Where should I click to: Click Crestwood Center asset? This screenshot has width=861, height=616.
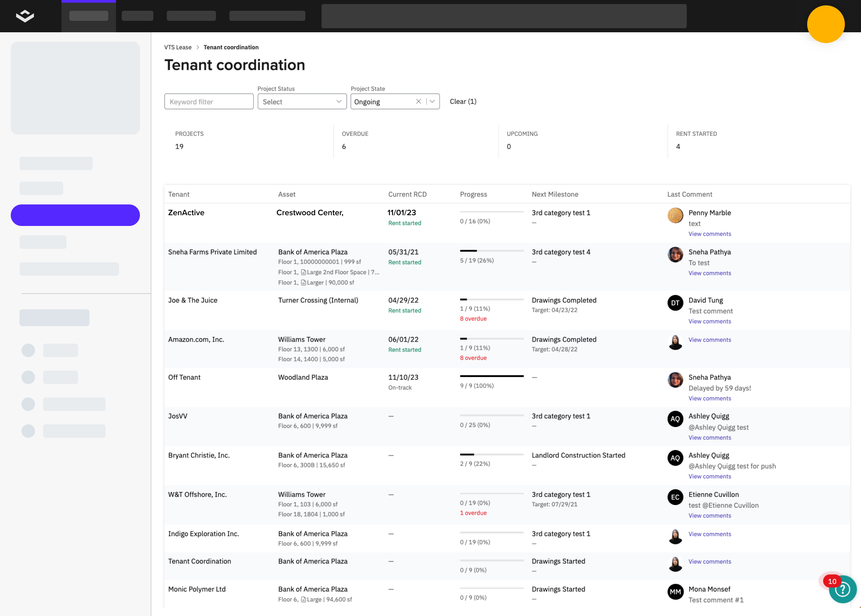click(x=309, y=213)
